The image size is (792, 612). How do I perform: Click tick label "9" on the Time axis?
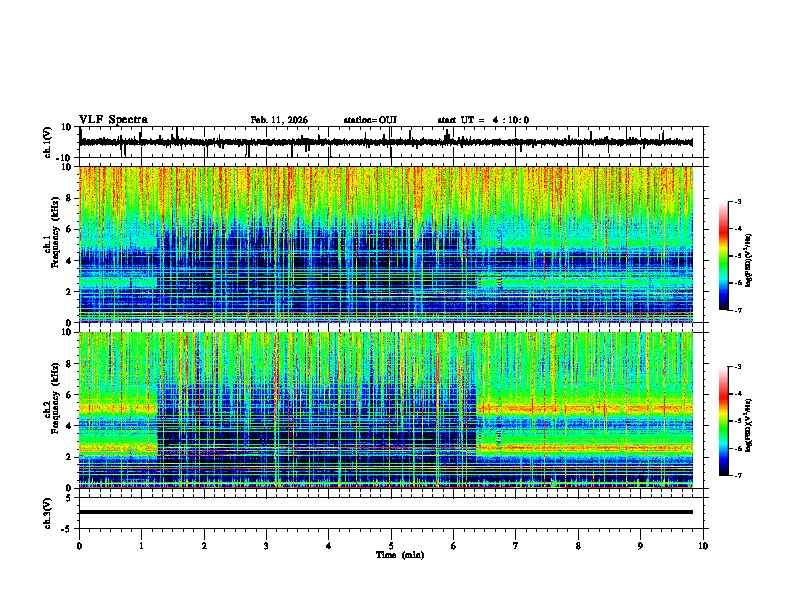tap(640, 546)
